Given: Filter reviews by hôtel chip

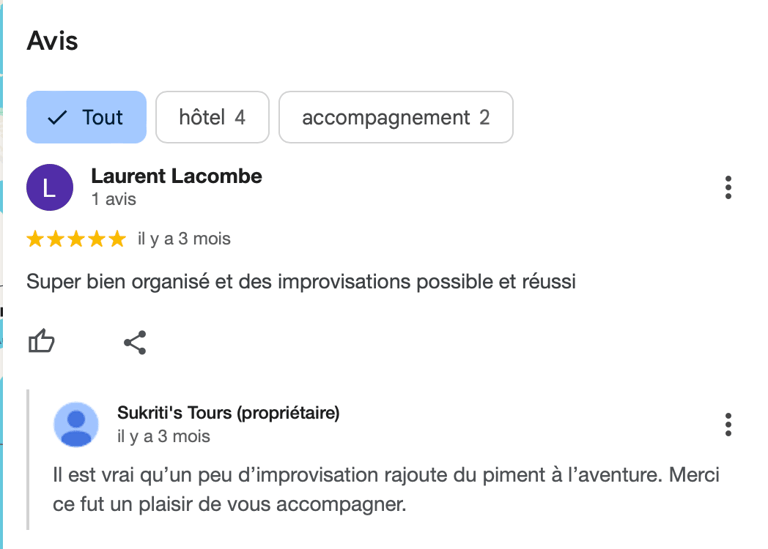Looking at the screenshot, I should tap(211, 117).
